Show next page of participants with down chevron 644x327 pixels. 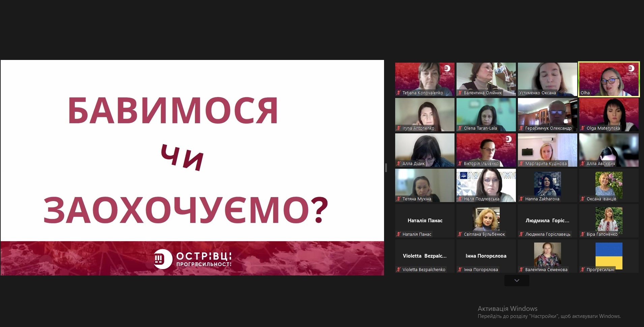517,281
